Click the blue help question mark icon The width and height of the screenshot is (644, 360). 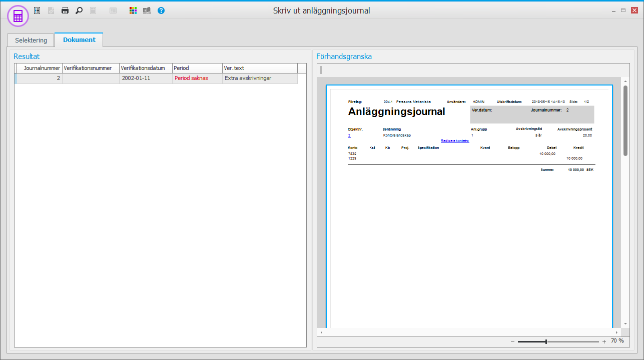(161, 10)
